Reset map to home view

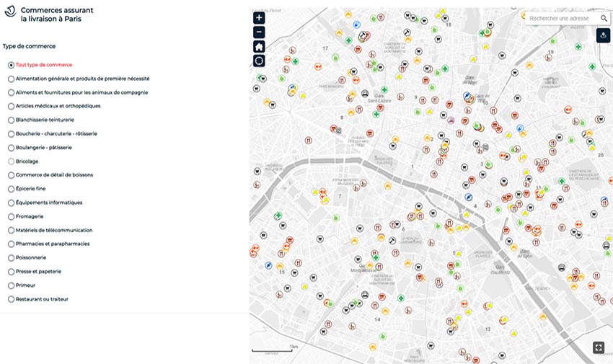260,47
